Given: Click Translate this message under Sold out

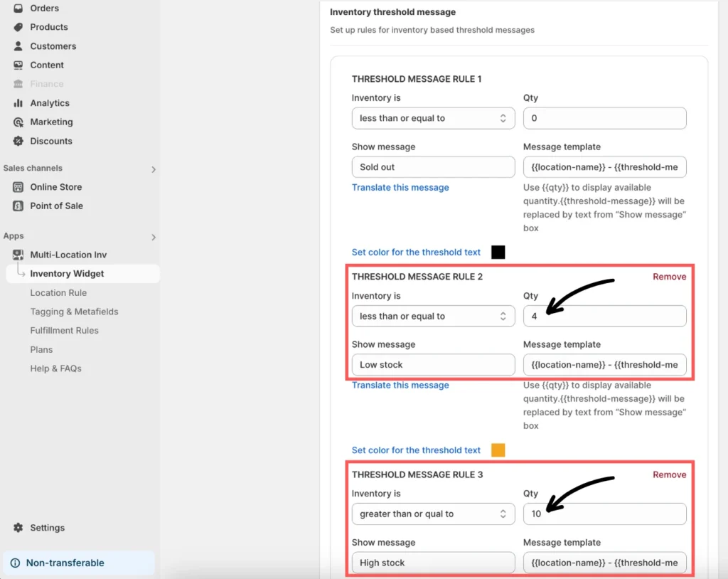Looking at the screenshot, I should click(x=400, y=188).
